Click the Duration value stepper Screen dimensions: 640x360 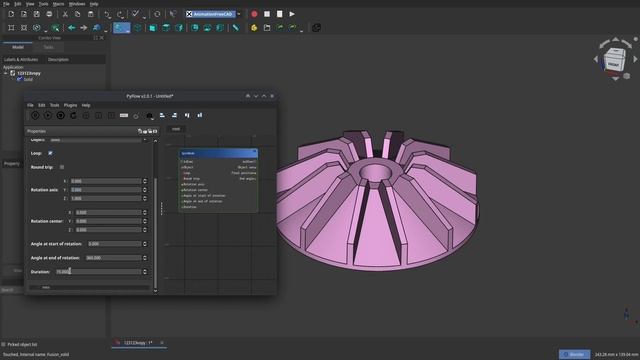pyautogui.click(x=145, y=271)
